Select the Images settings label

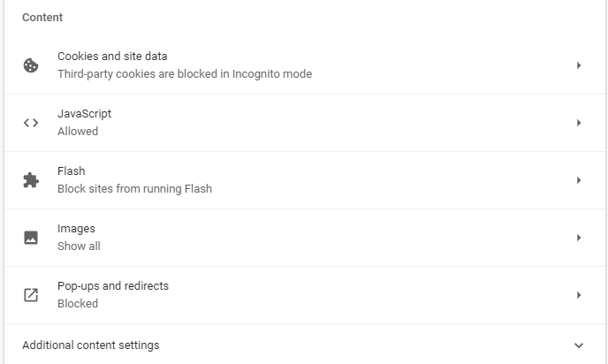click(x=76, y=229)
